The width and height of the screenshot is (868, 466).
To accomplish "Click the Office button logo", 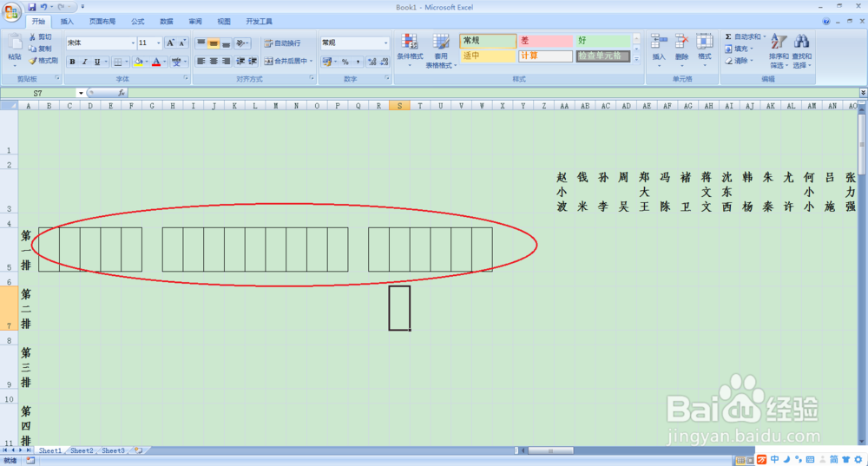I will click(x=11, y=11).
